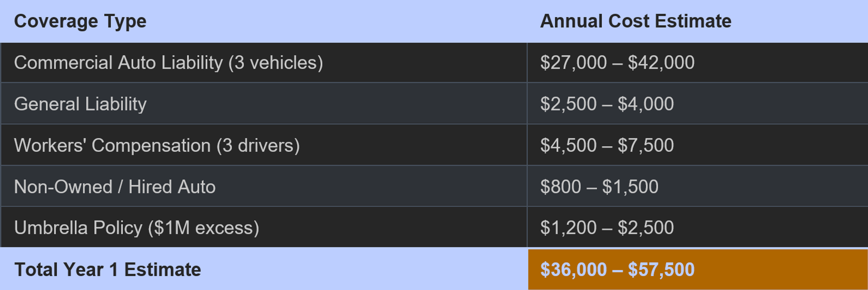
Task: Select the $27,000 – $42,000 cost cell
Action: [698, 63]
